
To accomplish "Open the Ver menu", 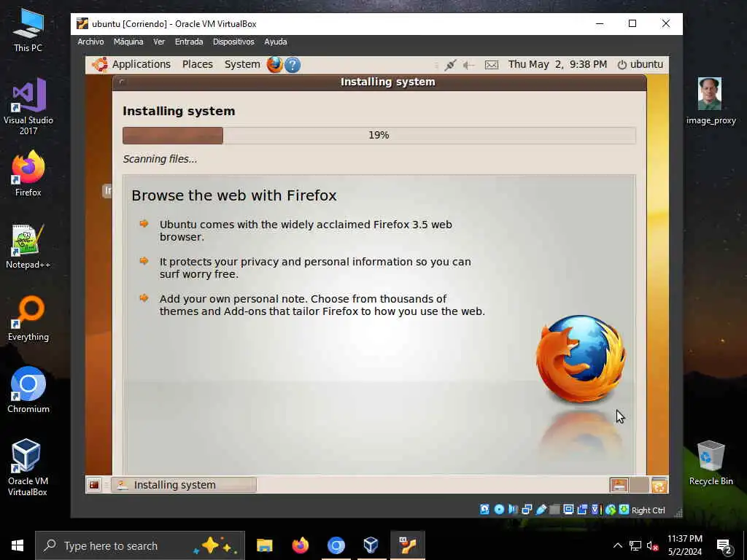I will 159,42.
